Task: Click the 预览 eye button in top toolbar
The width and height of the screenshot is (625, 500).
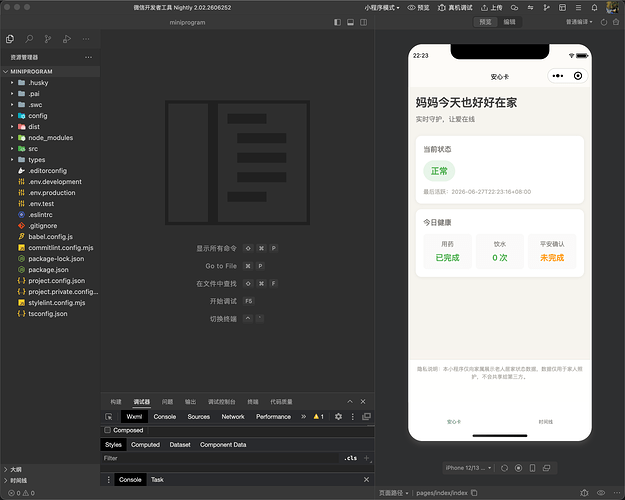Action: 418,8
